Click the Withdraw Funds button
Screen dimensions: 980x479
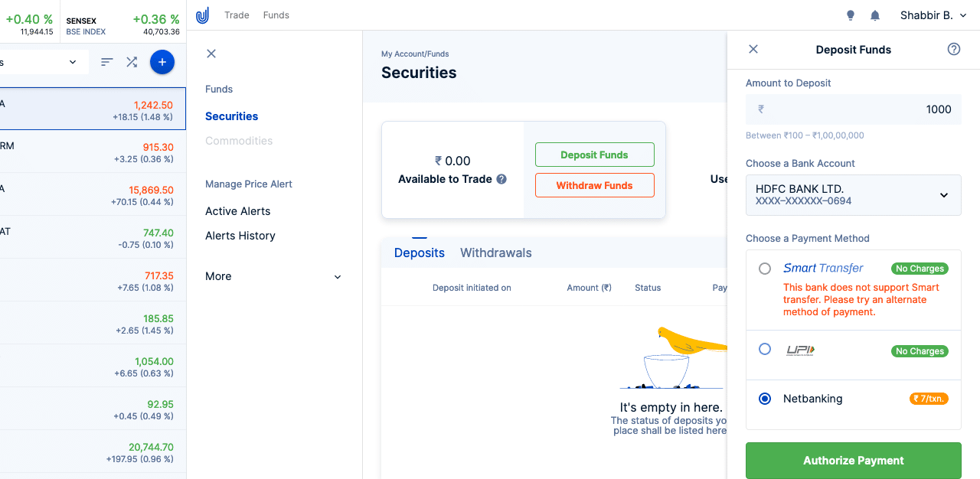pyautogui.click(x=595, y=185)
